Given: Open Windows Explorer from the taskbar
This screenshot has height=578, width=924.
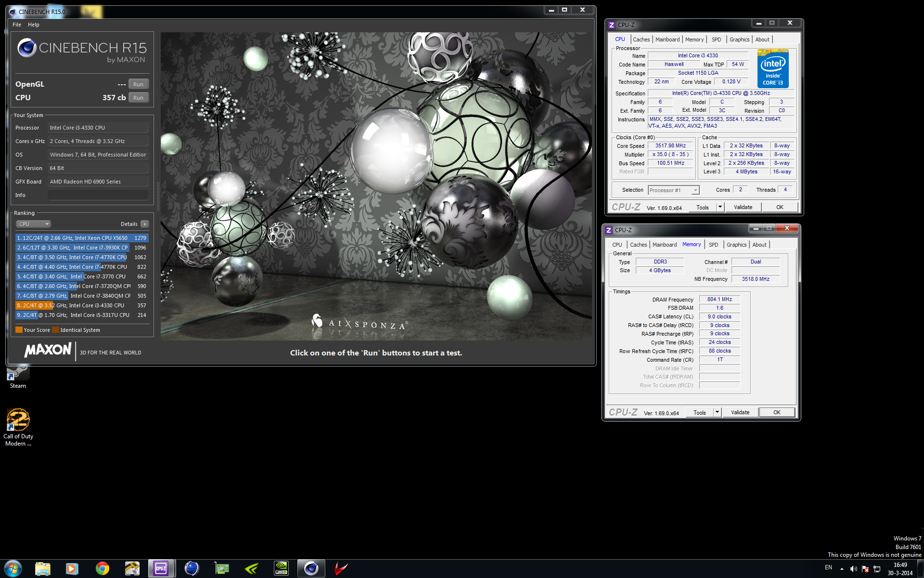Looking at the screenshot, I should (43, 569).
